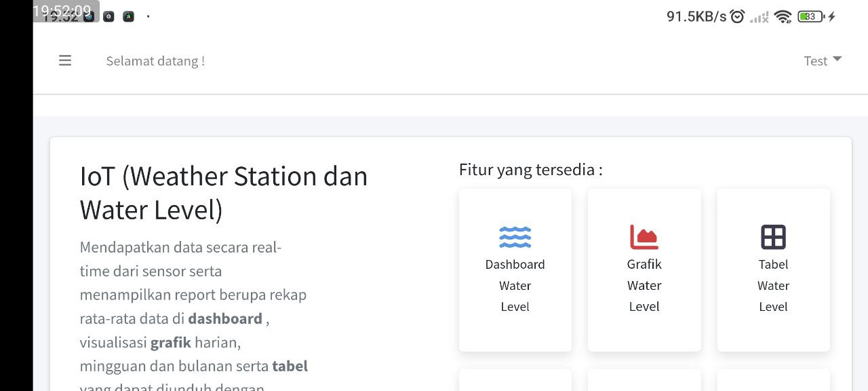Click the alarm clock status bar icon
The height and width of the screenshot is (391, 868).
[x=738, y=16]
